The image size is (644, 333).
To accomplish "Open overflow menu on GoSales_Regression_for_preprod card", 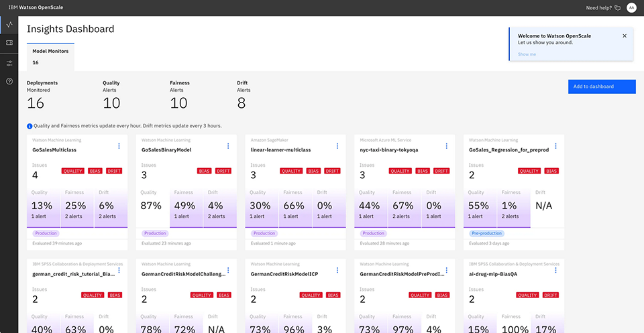I will [x=555, y=146].
